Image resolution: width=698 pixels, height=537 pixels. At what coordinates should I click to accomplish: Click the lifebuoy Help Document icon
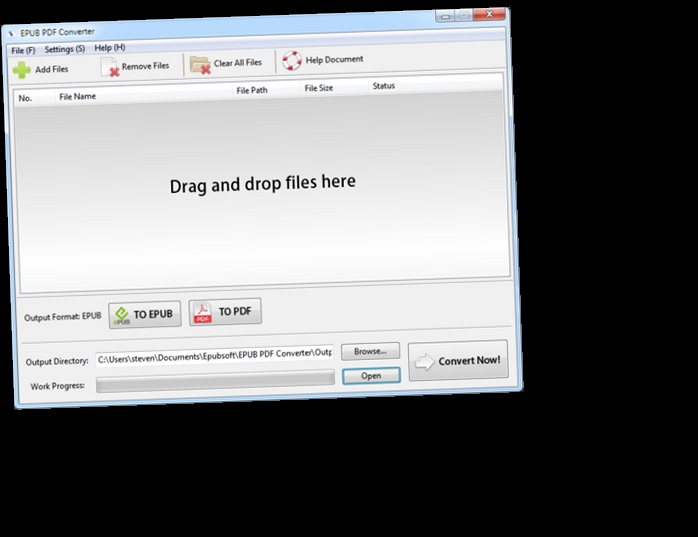pos(292,61)
